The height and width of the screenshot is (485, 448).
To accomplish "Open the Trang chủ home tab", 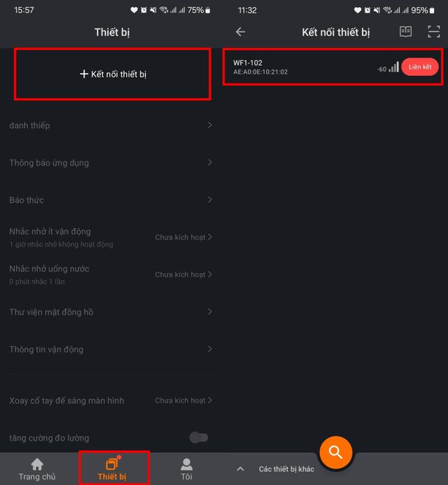I will click(37, 469).
